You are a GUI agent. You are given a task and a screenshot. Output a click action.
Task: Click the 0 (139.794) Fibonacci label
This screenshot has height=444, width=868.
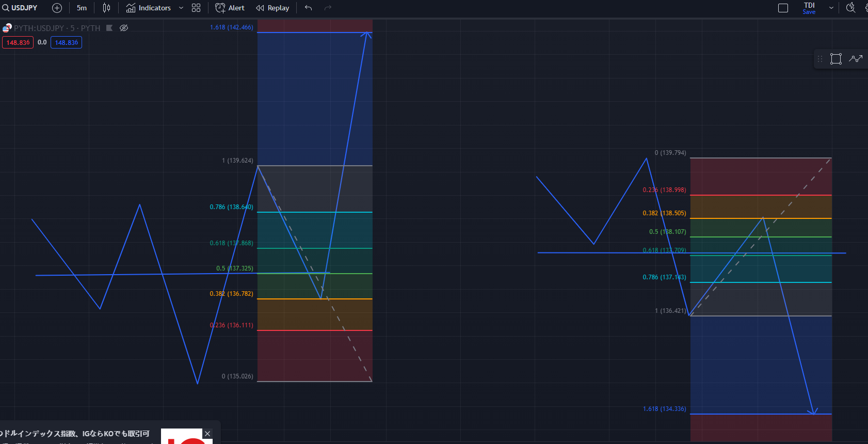[x=670, y=153]
